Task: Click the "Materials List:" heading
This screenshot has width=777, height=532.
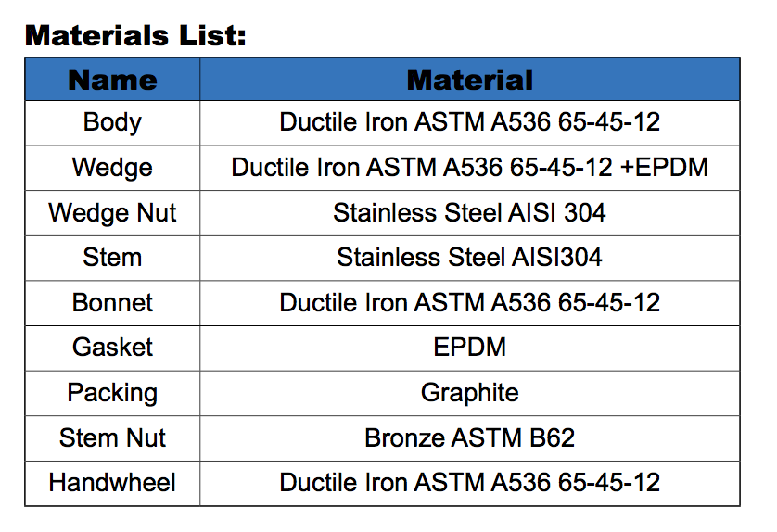Action: coord(135,36)
